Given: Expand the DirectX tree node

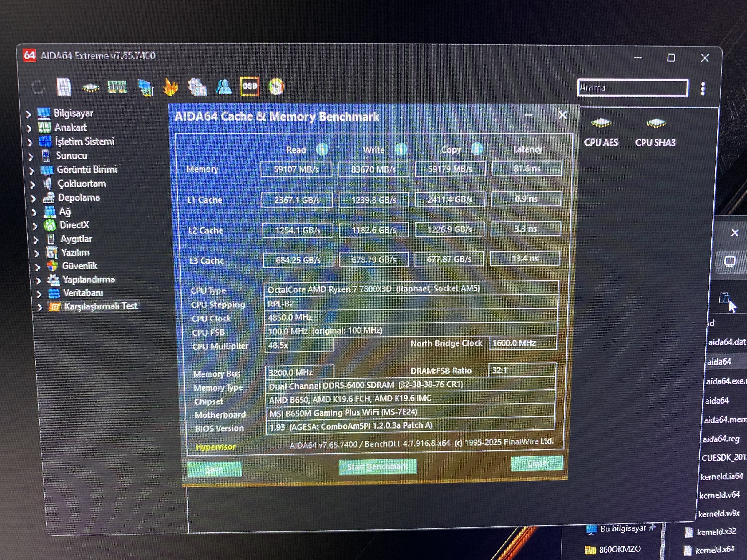Looking at the screenshot, I should tap(35, 226).
